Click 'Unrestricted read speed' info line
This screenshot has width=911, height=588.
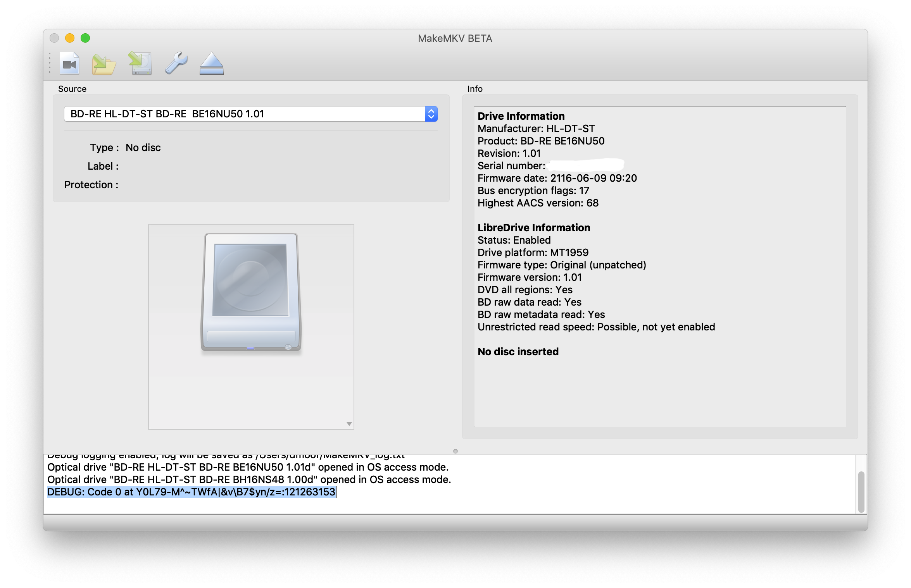coord(596,327)
